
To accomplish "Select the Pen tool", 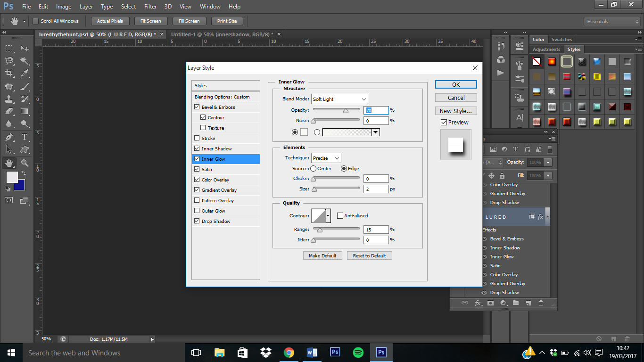I will (9, 137).
